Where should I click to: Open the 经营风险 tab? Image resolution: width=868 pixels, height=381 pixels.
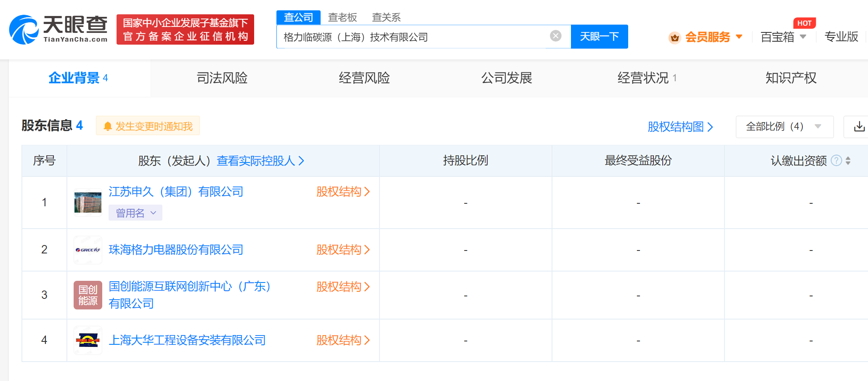point(364,78)
